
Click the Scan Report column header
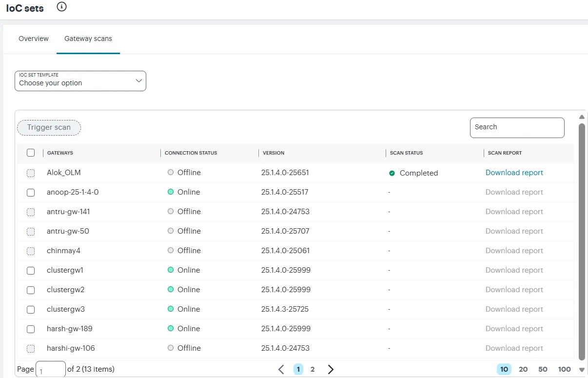tap(505, 153)
